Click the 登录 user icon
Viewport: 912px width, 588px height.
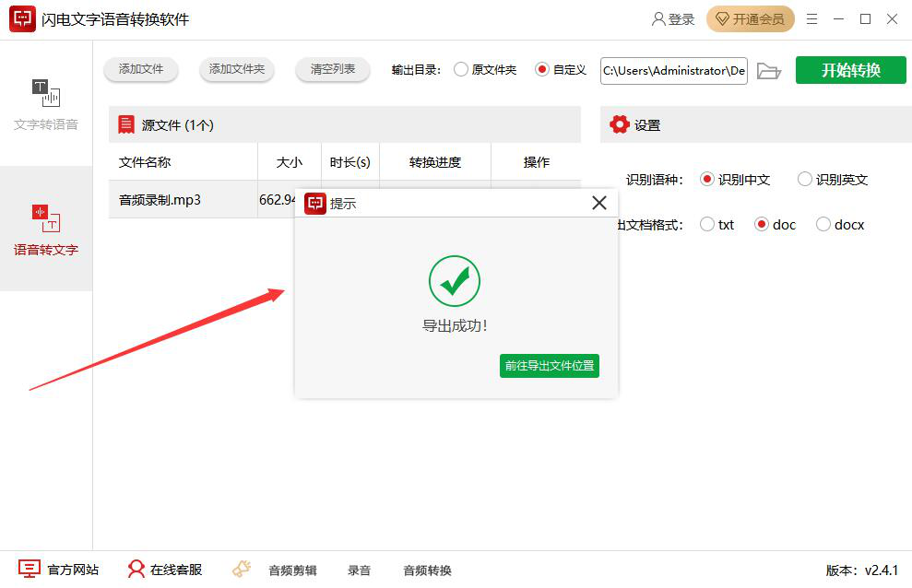657,19
